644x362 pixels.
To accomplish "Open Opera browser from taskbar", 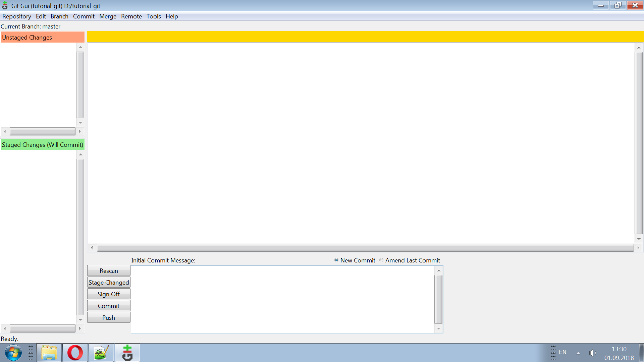I will click(75, 353).
